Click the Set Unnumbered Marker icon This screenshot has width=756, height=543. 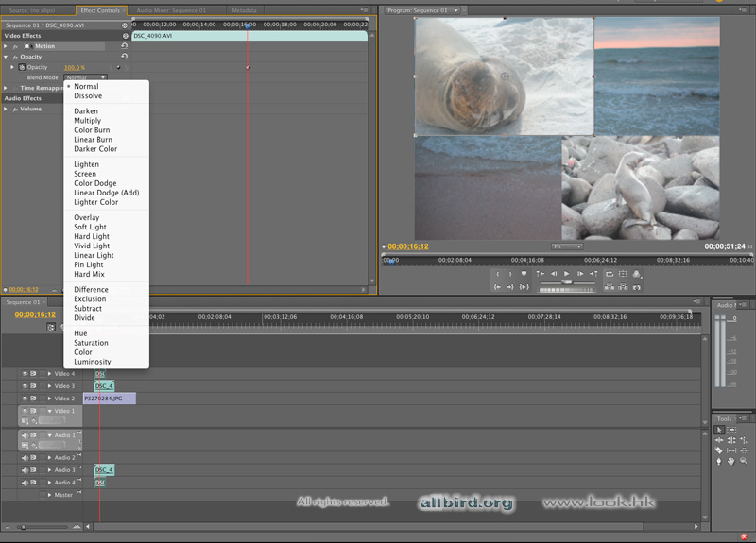click(x=524, y=274)
